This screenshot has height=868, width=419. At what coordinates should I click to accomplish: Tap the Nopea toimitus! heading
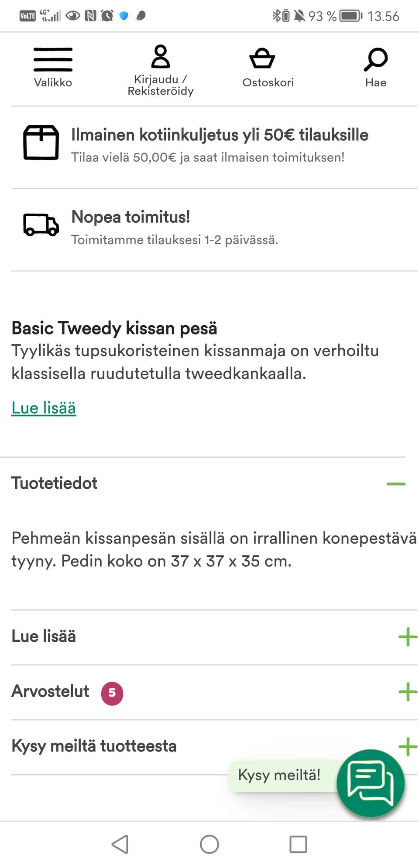tap(131, 217)
